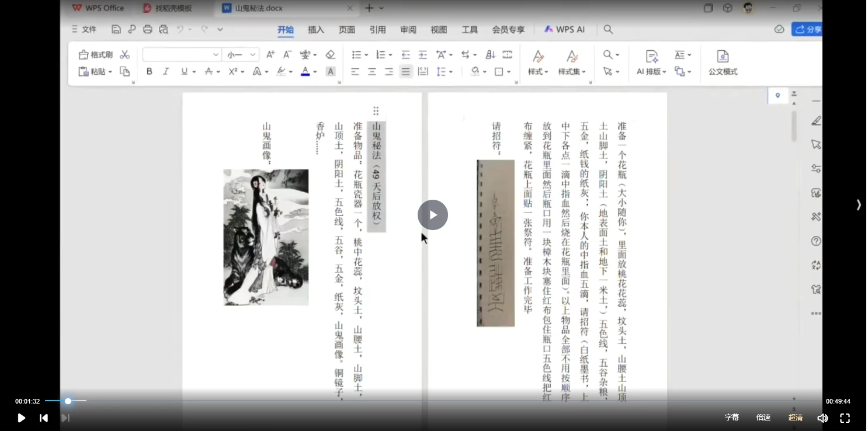Click the Clear Formatting eraser icon
868x431 pixels.
click(330, 54)
